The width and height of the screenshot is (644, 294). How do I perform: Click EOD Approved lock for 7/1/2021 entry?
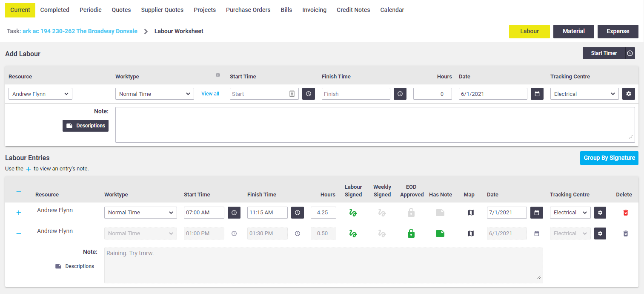coord(411,213)
